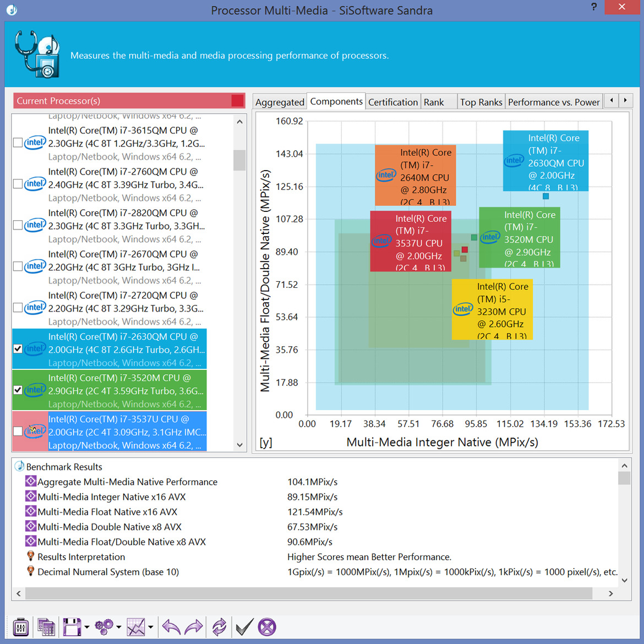
Task: Click Intel logo in green i7-3520M chart label
Action: coord(490,237)
